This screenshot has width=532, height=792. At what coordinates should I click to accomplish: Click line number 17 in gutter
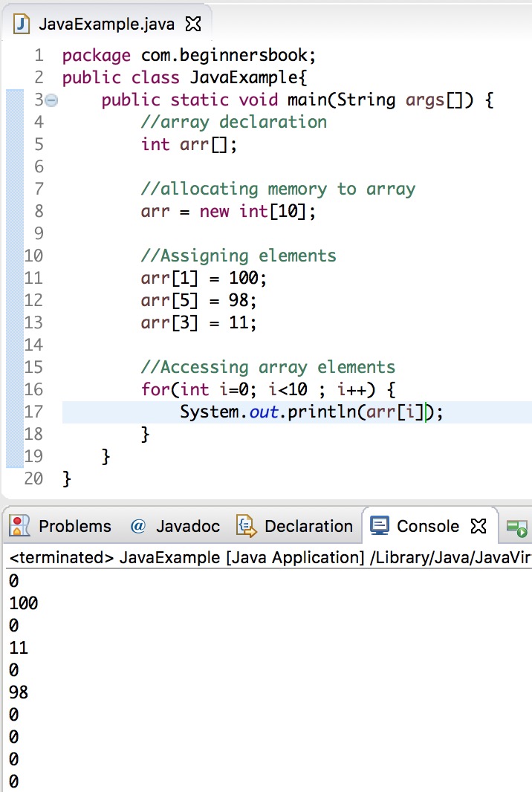point(33,412)
